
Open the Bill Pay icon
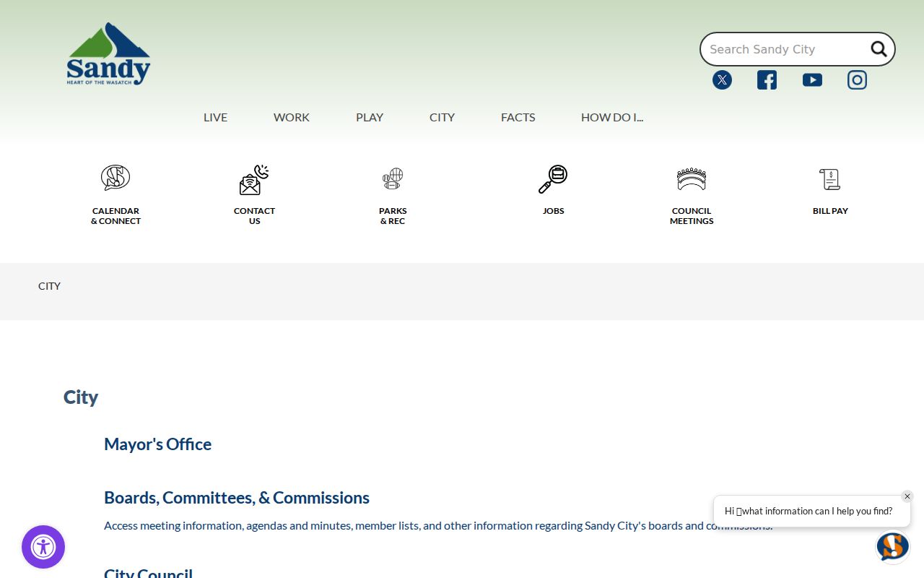pyautogui.click(x=830, y=179)
